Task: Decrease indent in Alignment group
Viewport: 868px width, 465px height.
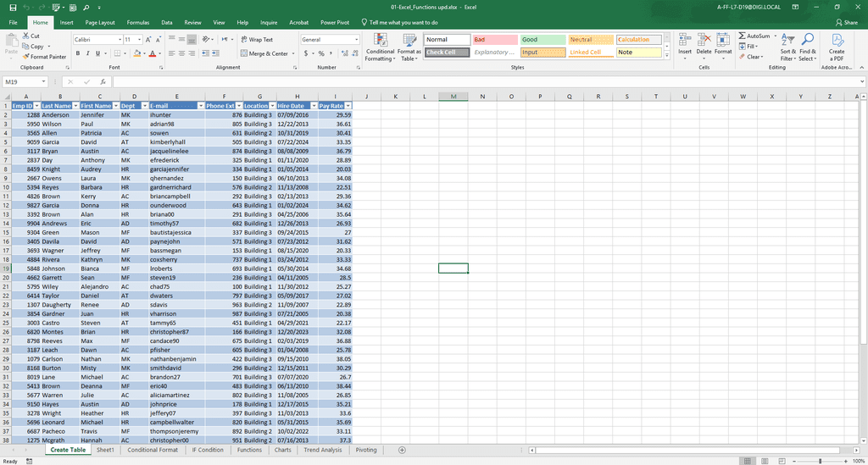Action: coord(205,53)
